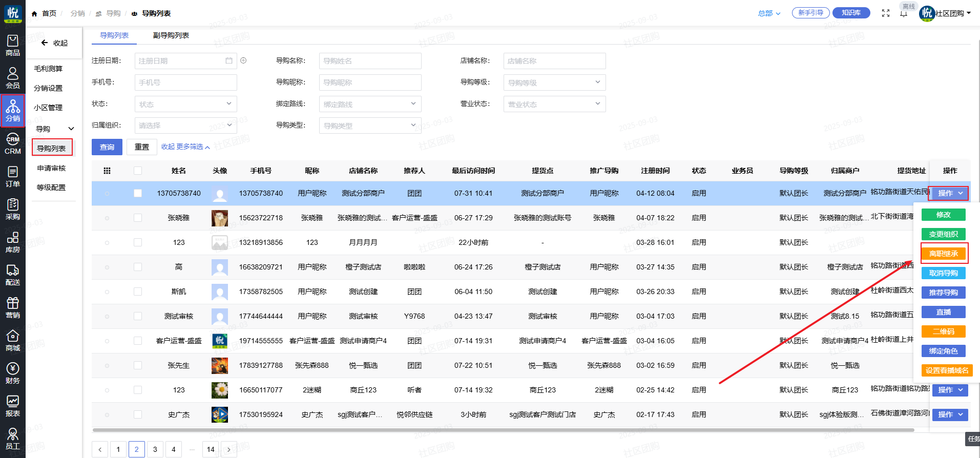
Task: Click the horizontal table scrollbar
Action: click(503, 430)
